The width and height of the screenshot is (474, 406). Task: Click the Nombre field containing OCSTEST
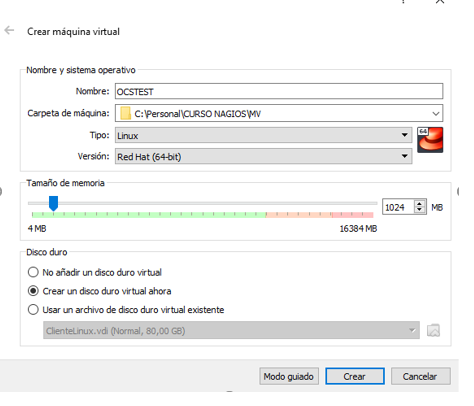[279, 91]
